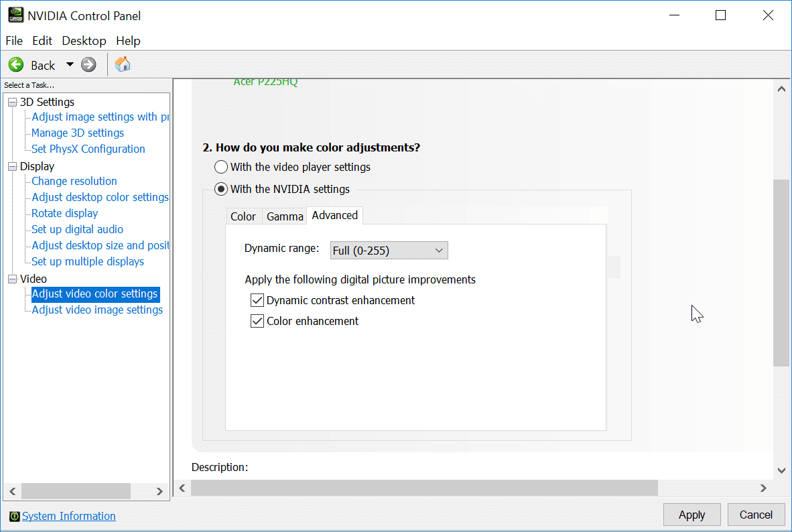Switch to the Gamma tab
Viewport: 792px width, 532px height.
[x=284, y=216]
